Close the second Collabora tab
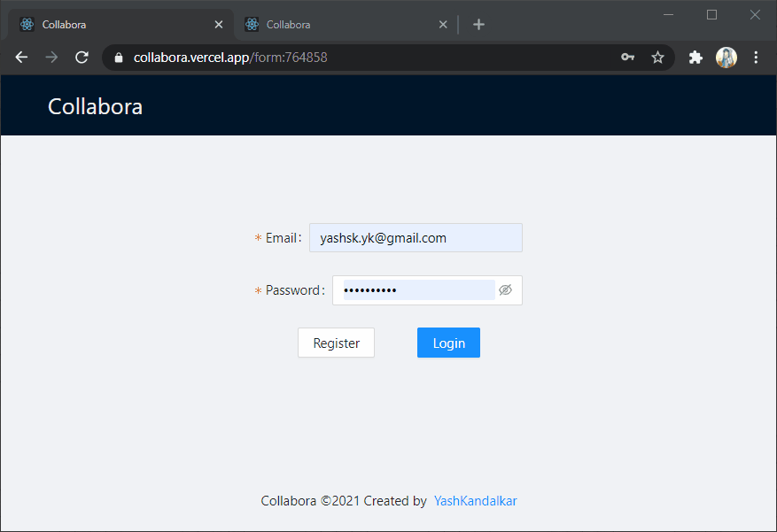 443,24
